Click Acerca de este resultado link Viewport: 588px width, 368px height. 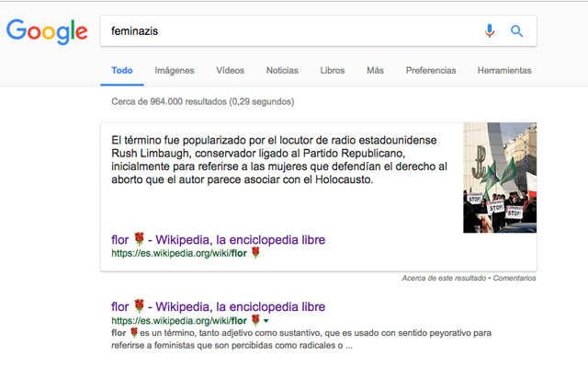click(x=444, y=278)
